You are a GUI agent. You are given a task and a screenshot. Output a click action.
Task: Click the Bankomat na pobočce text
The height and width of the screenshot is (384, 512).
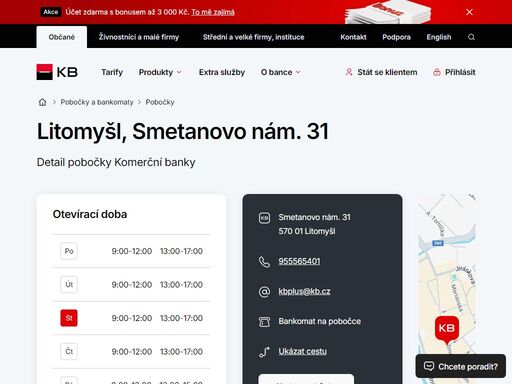click(320, 321)
